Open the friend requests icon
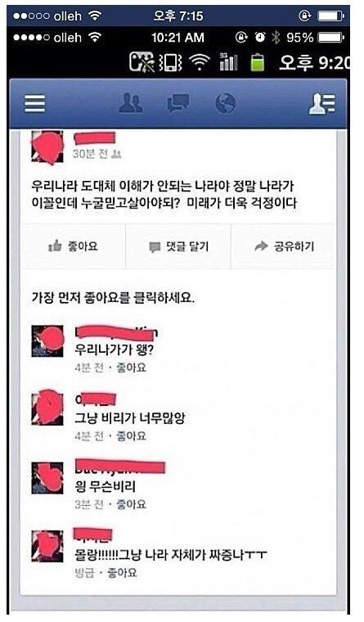 pyautogui.click(x=130, y=103)
